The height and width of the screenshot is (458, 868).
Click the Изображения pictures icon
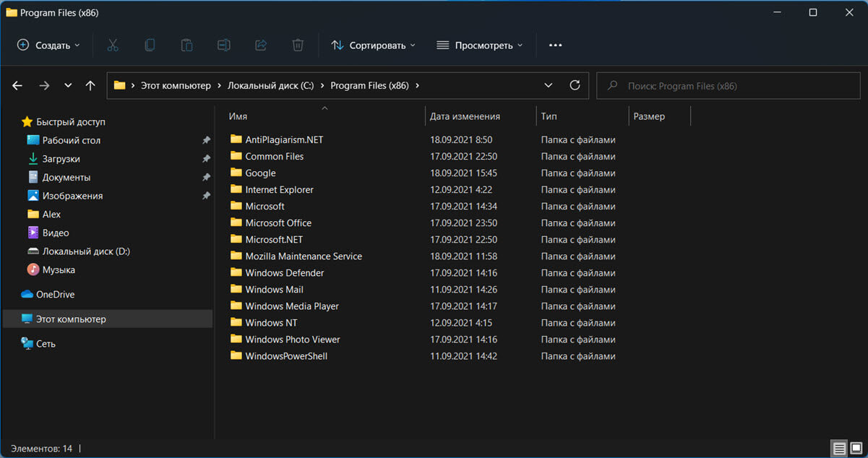tap(33, 196)
